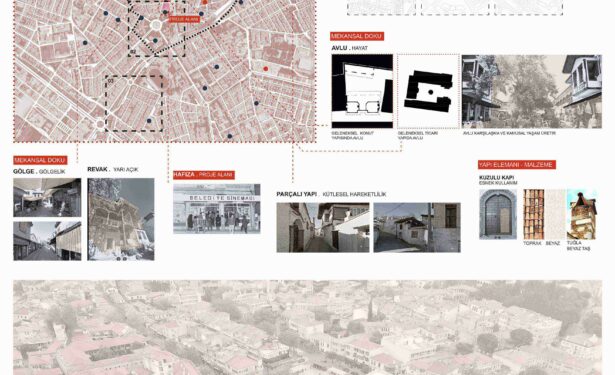Viewport: 615px width, 375px height.
Task: Select the YAPI ELEMANI - MALZEME red heading
Action: (517, 165)
